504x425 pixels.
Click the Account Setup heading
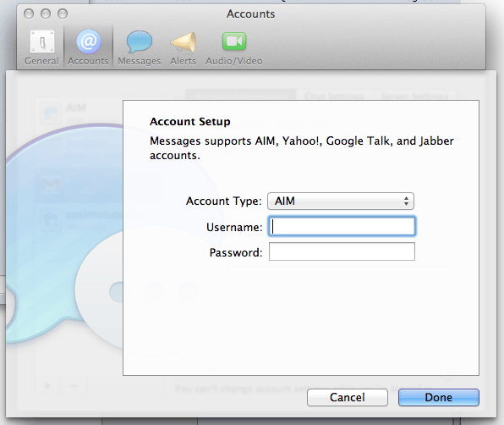pyautogui.click(x=190, y=122)
